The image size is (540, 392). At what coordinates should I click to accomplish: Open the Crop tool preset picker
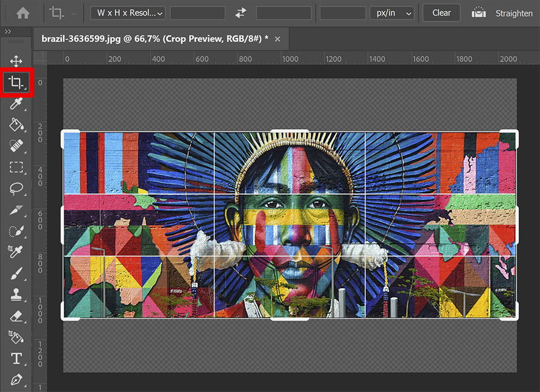pos(57,13)
